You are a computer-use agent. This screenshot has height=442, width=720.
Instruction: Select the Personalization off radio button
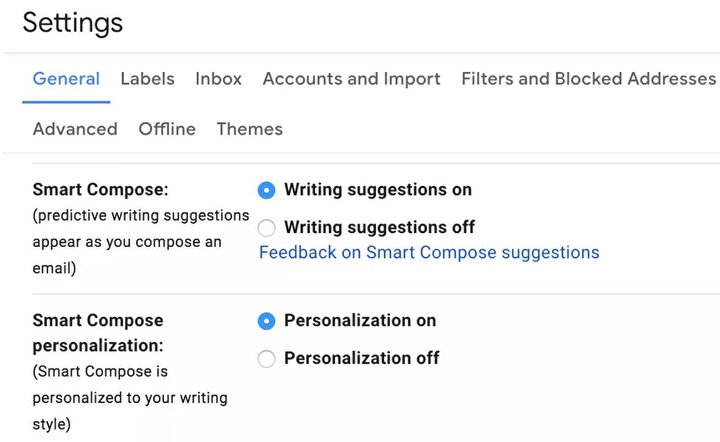(x=266, y=358)
